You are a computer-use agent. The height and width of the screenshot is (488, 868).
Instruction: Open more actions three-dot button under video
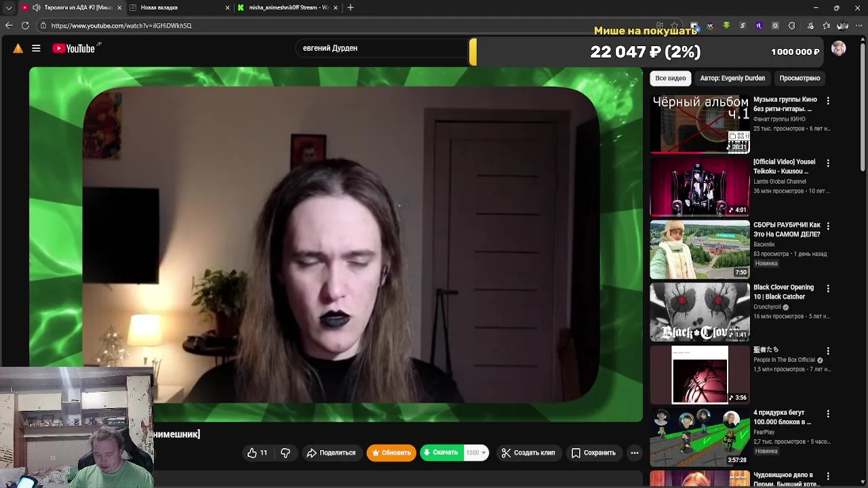click(x=635, y=453)
